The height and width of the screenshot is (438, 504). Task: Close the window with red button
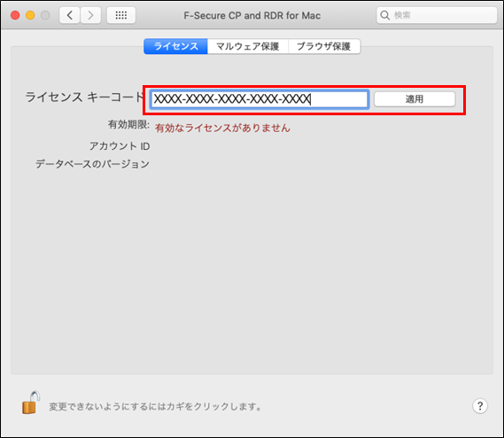(15, 15)
